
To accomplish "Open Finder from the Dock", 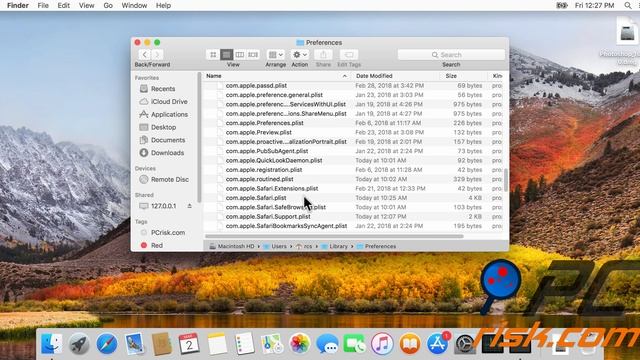I will pos(52,344).
